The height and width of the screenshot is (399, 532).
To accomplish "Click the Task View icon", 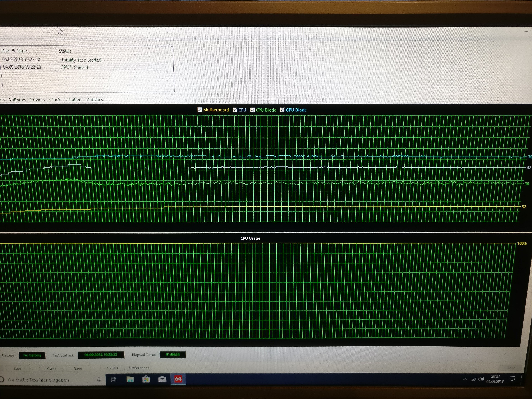I will click(x=113, y=379).
